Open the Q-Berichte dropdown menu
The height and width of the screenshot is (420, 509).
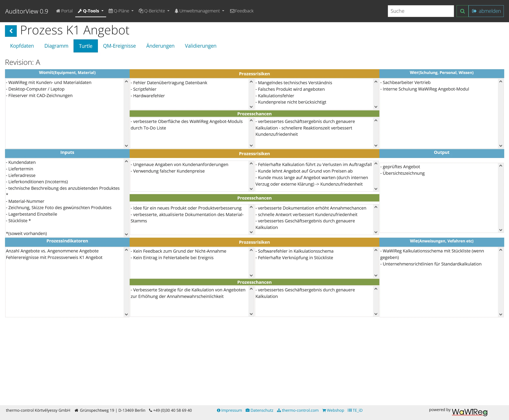coord(154,11)
